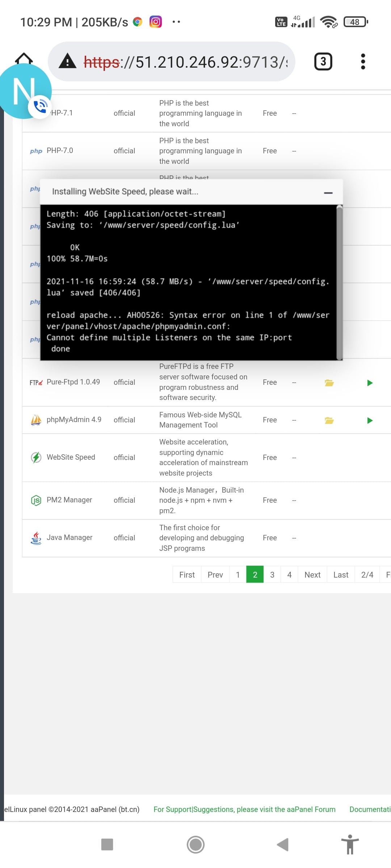Click Free price in Java Manager row
The image size is (391, 868).
[270, 538]
